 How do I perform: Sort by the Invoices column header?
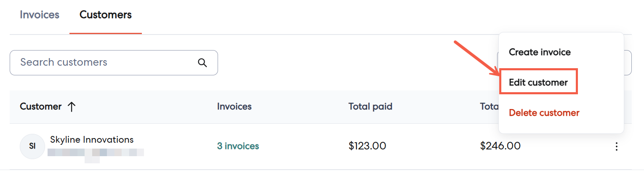234,107
